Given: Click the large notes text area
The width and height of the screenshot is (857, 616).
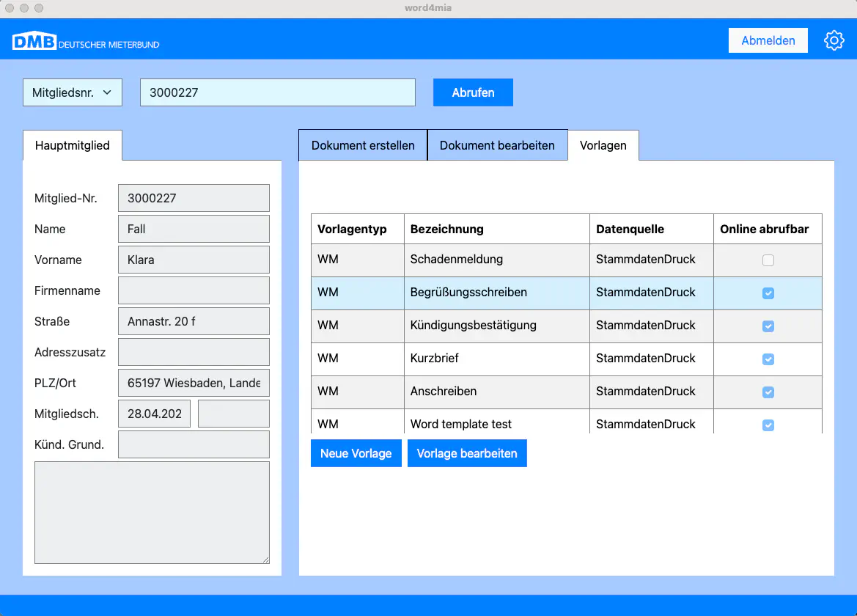Looking at the screenshot, I should tap(152, 512).
